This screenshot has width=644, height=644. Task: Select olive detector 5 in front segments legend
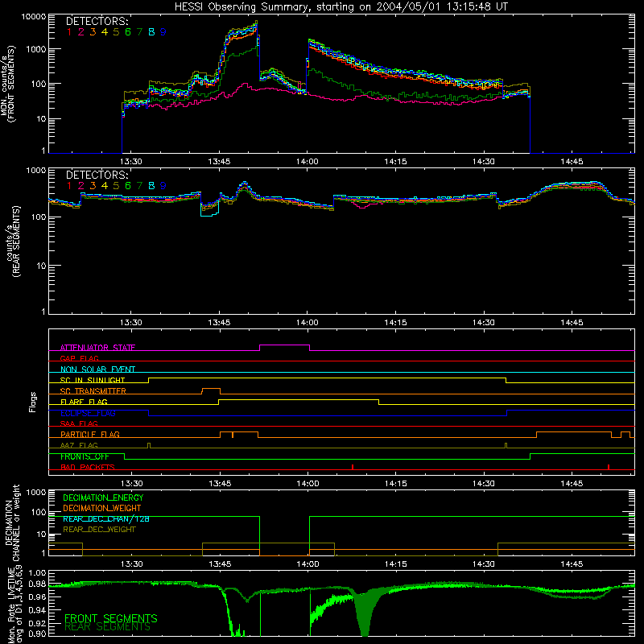click(116, 32)
